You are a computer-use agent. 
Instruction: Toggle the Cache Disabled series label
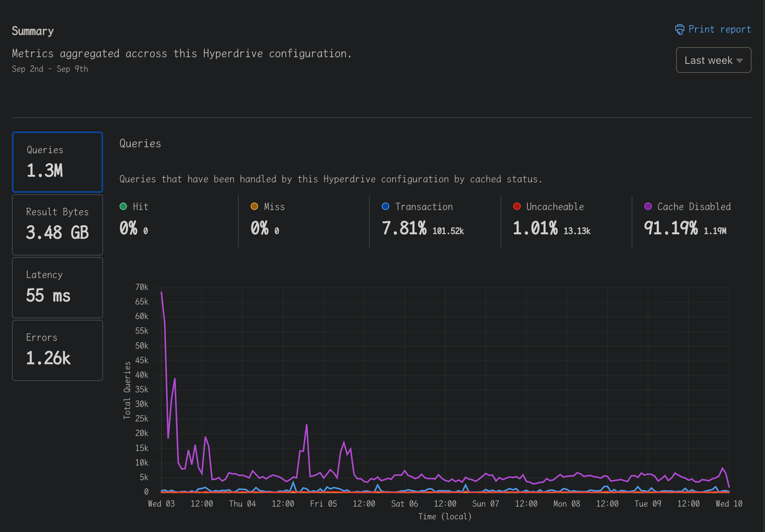click(694, 207)
